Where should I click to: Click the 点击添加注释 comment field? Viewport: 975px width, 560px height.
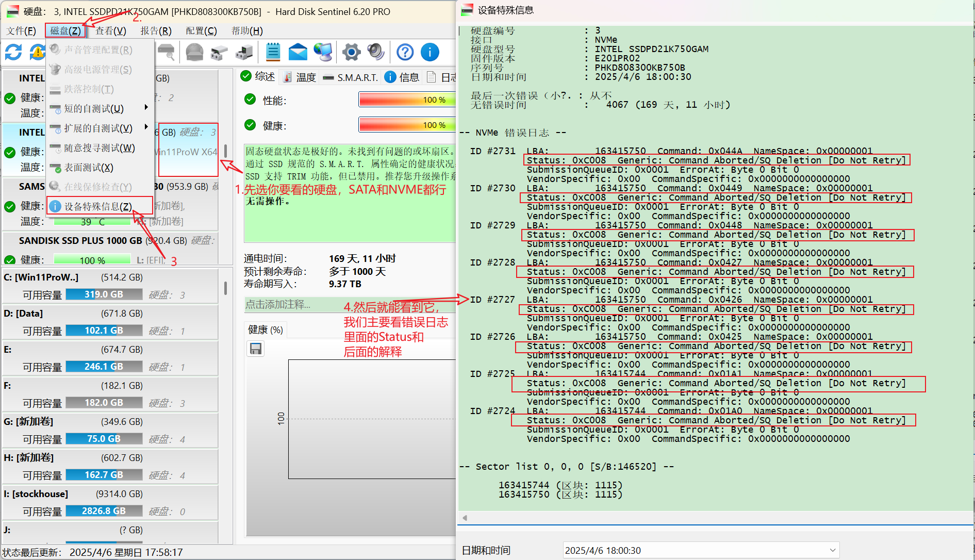(x=350, y=305)
